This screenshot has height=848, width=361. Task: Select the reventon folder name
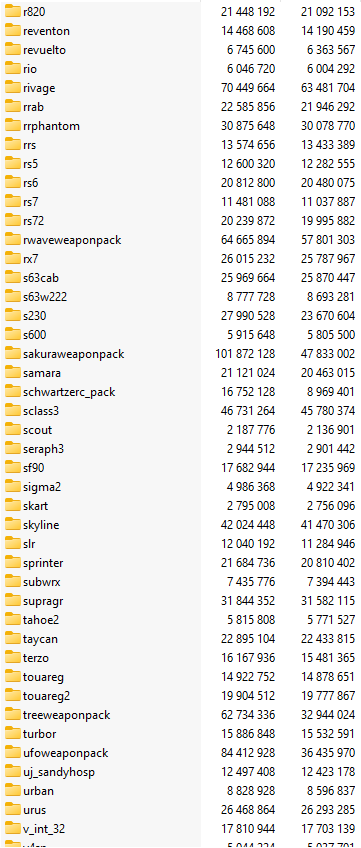coord(46,31)
